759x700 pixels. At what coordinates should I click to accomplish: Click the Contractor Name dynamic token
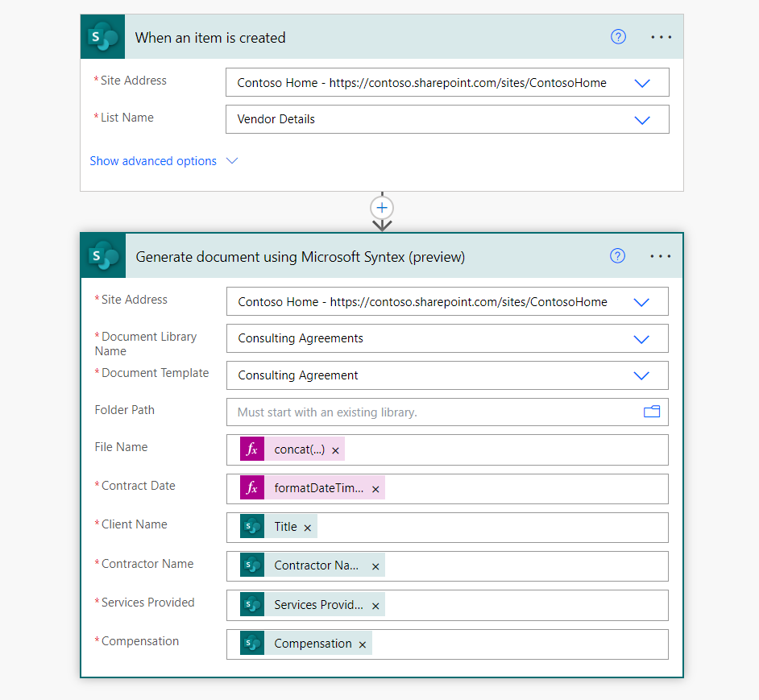(x=316, y=565)
